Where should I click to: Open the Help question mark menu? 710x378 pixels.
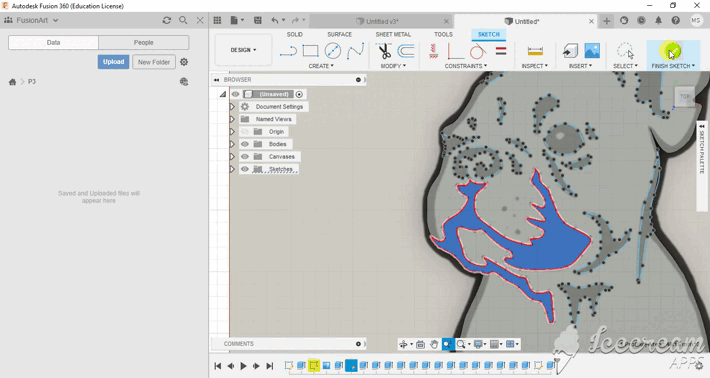[676, 20]
